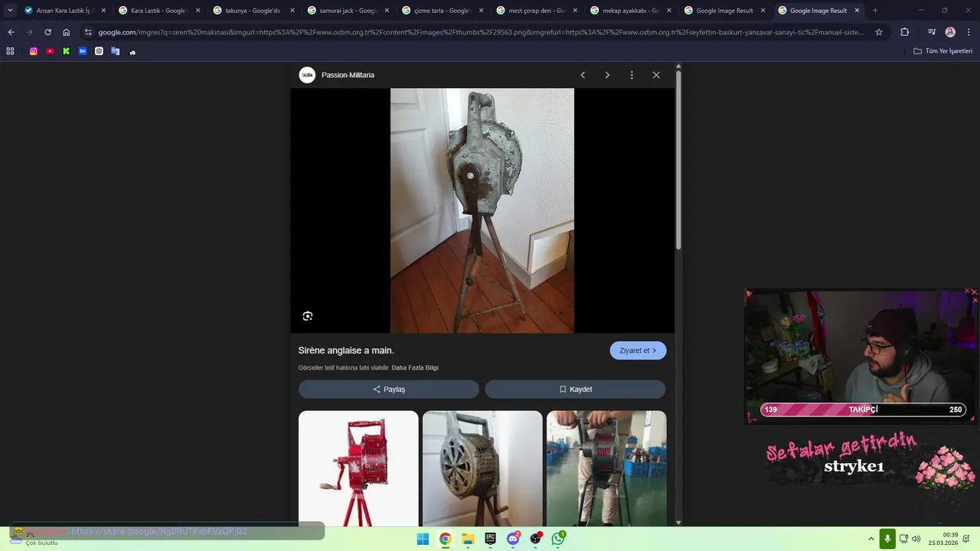Open the volume control in tray
This screenshot has width=980, height=551.
pyautogui.click(x=916, y=539)
